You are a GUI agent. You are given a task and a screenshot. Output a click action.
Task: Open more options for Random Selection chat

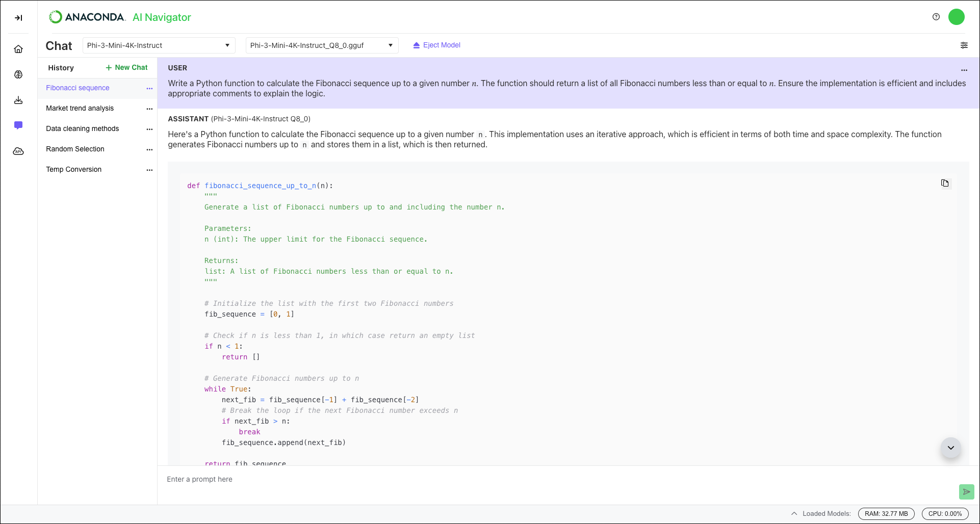pyautogui.click(x=149, y=149)
